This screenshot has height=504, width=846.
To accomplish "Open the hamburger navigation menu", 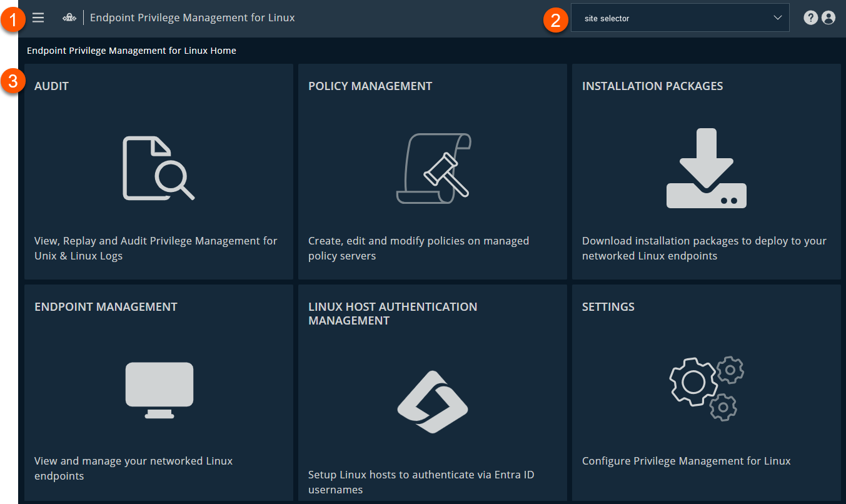I will [38, 18].
